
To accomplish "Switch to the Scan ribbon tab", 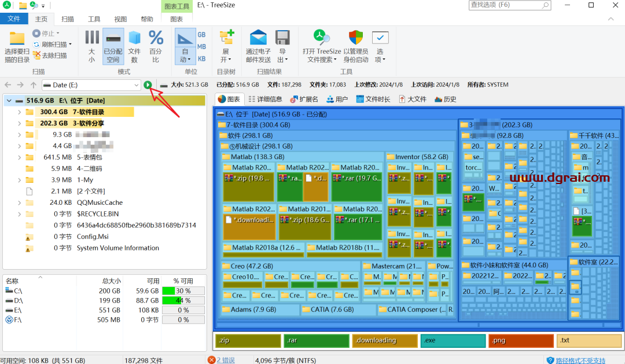I will coord(67,19).
